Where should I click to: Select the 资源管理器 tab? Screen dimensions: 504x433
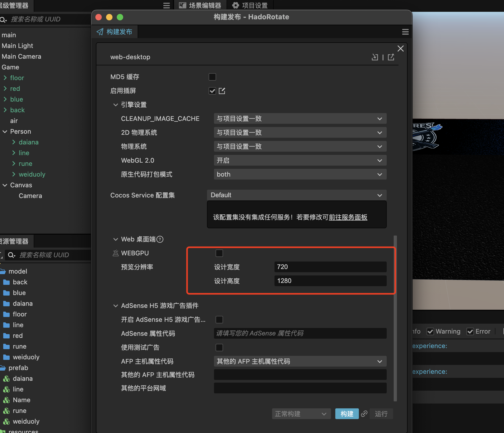(x=17, y=241)
